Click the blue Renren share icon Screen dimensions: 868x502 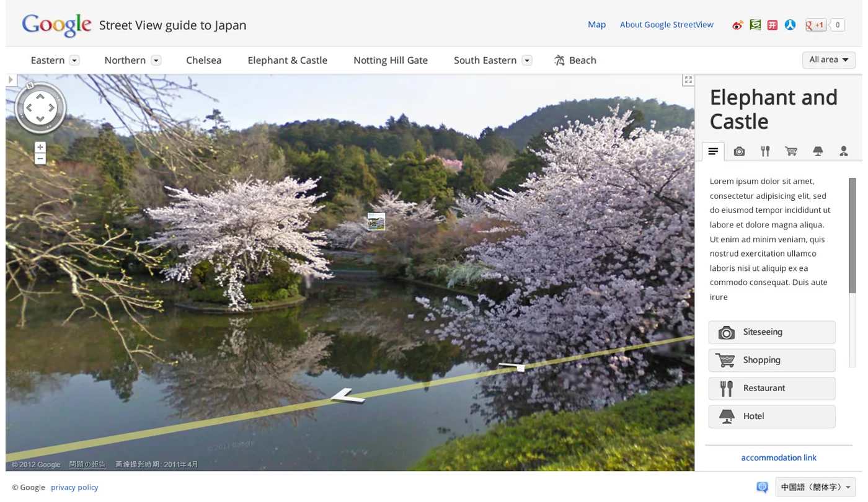pos(790,25)
